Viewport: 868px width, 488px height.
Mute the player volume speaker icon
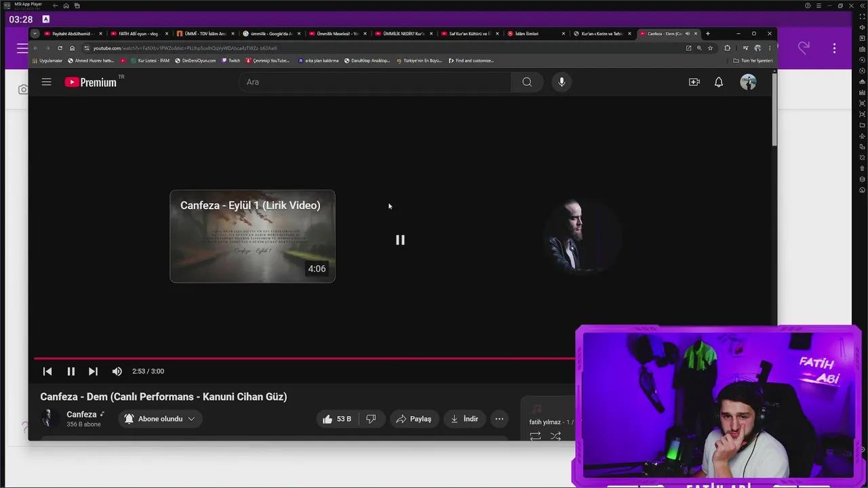click(x=117, y=371)
